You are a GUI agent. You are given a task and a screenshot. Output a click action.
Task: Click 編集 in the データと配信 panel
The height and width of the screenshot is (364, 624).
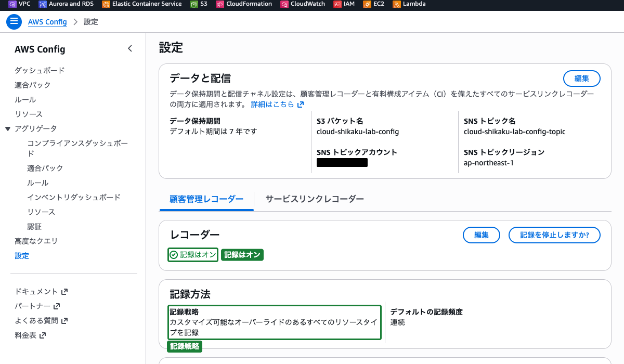point(582,79)
